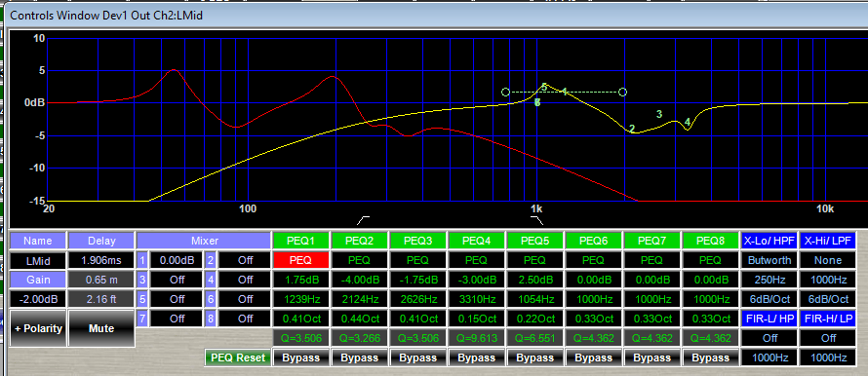Select mixer input channel 1 number
The width and height of the screenshot is (868, 376).
click(142, 260)
